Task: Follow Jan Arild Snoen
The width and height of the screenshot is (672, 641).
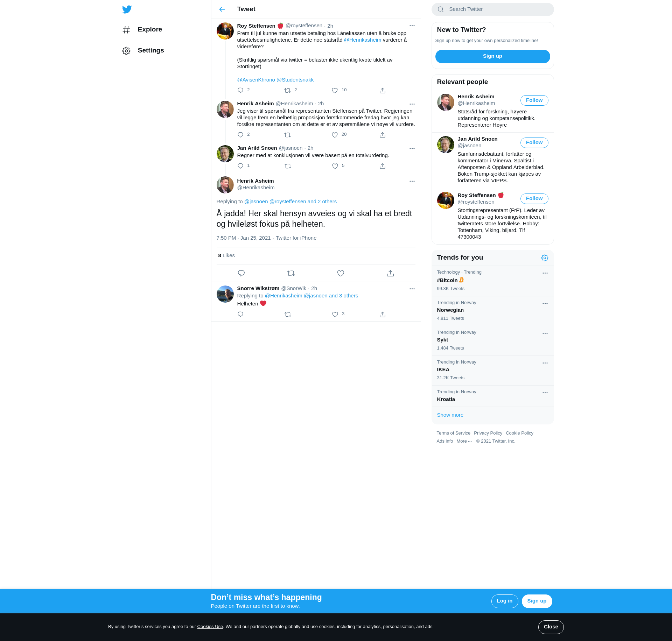Action: [x=534, y=143]
